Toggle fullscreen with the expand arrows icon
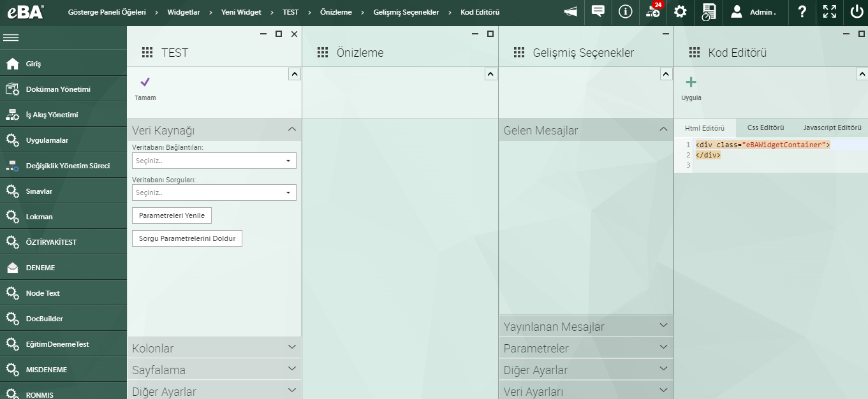This screenshot has height=399, width=868. (x=829, y=11)
